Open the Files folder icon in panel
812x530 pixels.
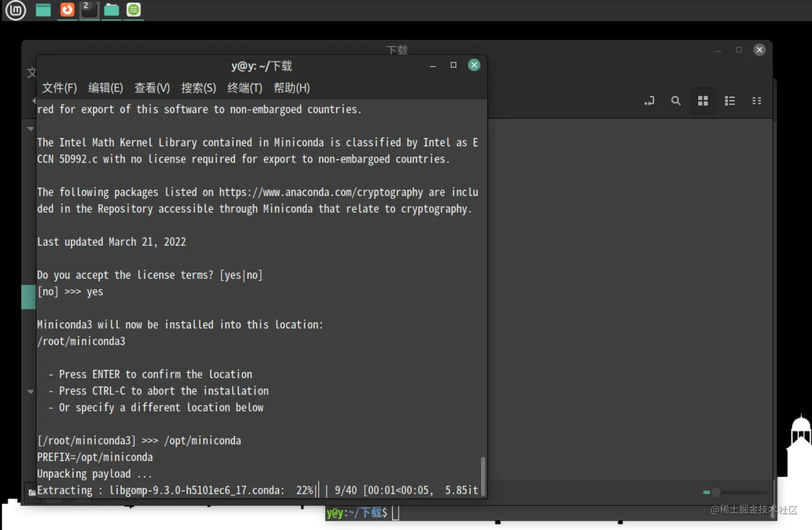point(111,10)
